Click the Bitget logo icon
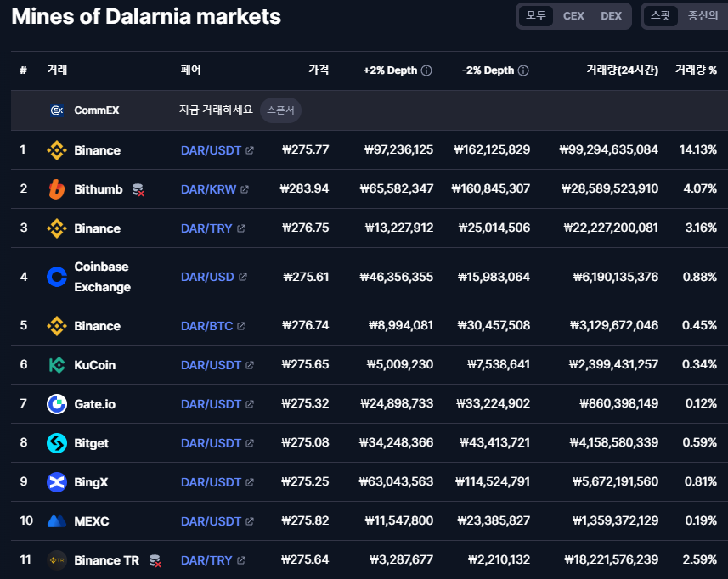The width and height of the screenshot is (728, 579). pos(57,443)
